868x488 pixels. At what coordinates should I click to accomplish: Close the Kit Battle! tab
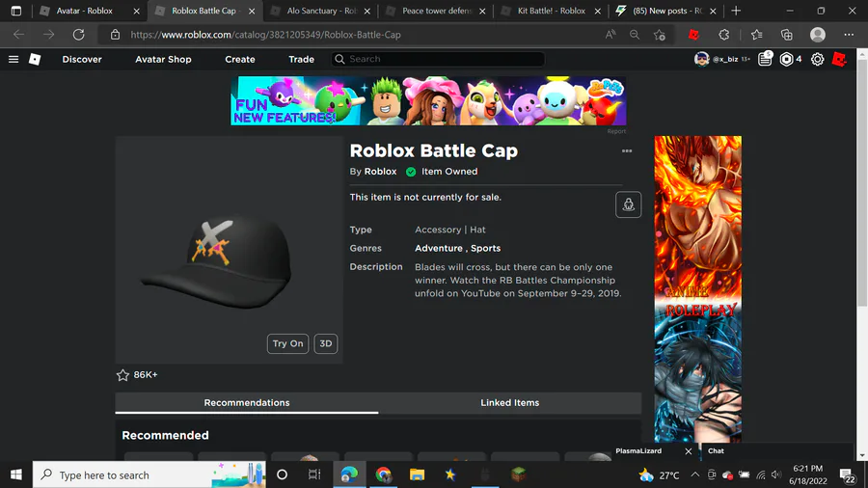597,11
